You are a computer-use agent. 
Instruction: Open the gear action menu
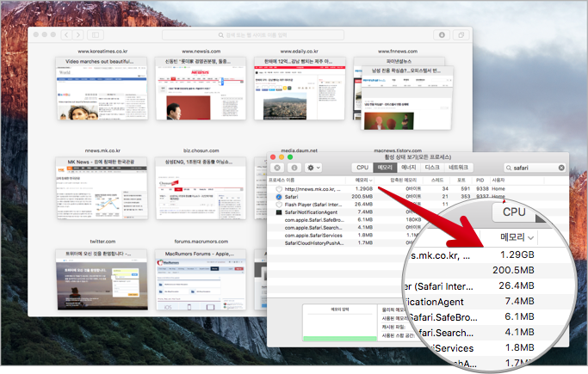click(x=313, y=168)
